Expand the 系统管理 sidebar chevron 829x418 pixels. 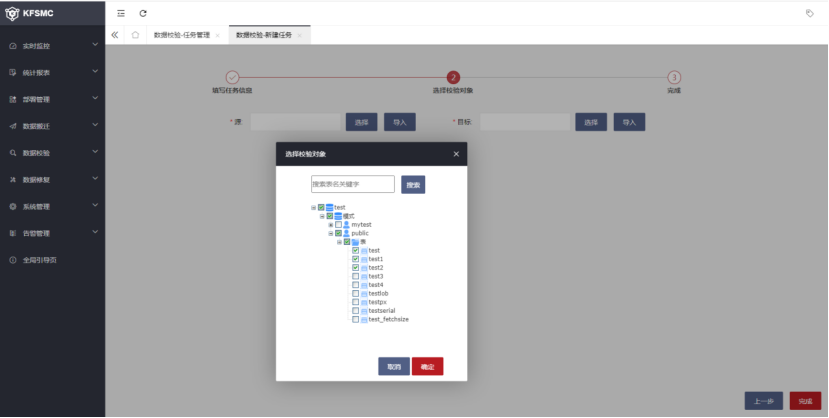point(95,205)
